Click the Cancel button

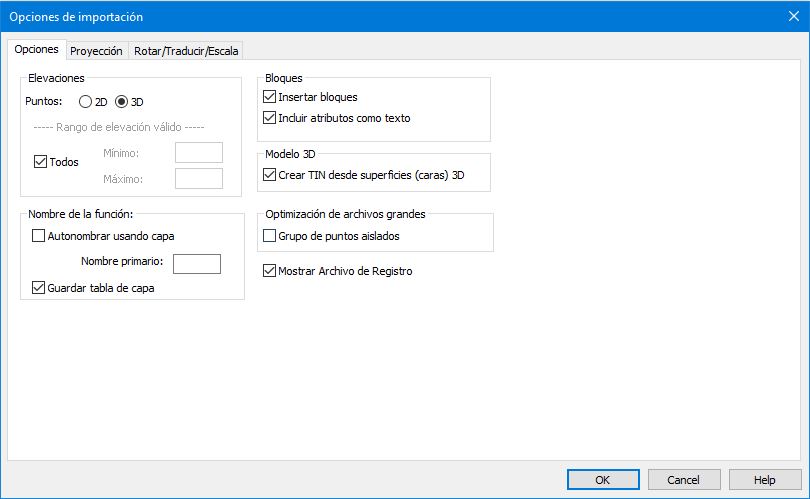pos(684,480)
